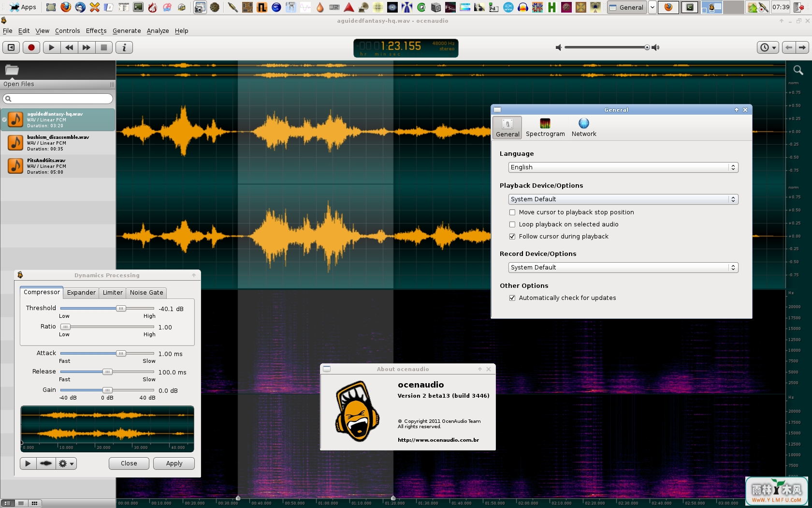Click the General taskbar window button
812x508 pixels.
pyautogui.click(x=627, y=7)
